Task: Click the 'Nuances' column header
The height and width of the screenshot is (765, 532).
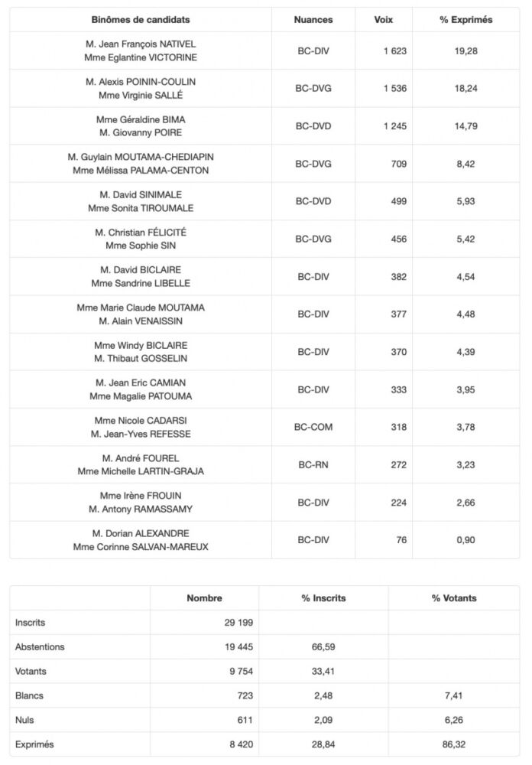Action: pos(313,20)
